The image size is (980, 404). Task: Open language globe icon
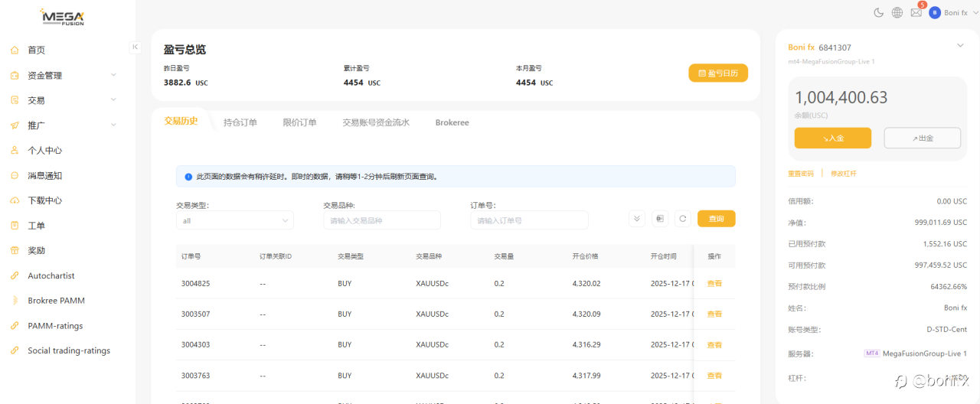tap(897, 12)
